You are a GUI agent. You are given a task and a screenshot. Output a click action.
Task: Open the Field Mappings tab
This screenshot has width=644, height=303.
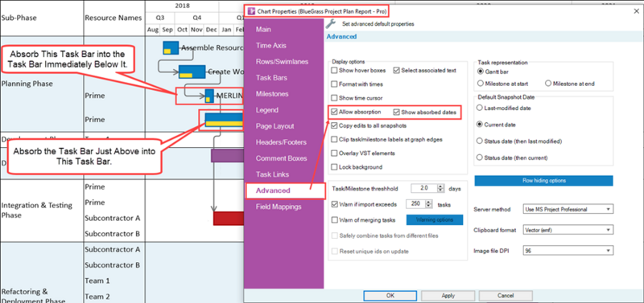pyautogui.click(x=279, y=207)
